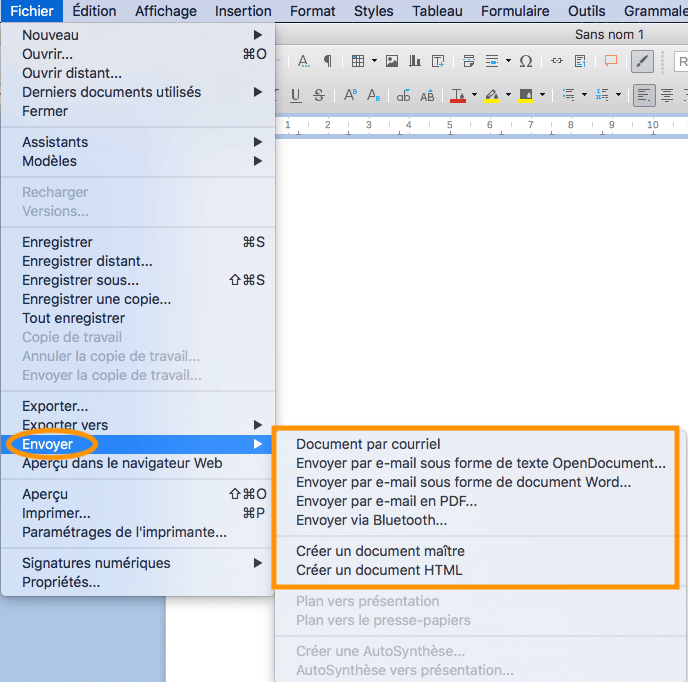Click the Insert Text Box icon
The height and width of the screenshot is (682, 688).
pos(438,61)
